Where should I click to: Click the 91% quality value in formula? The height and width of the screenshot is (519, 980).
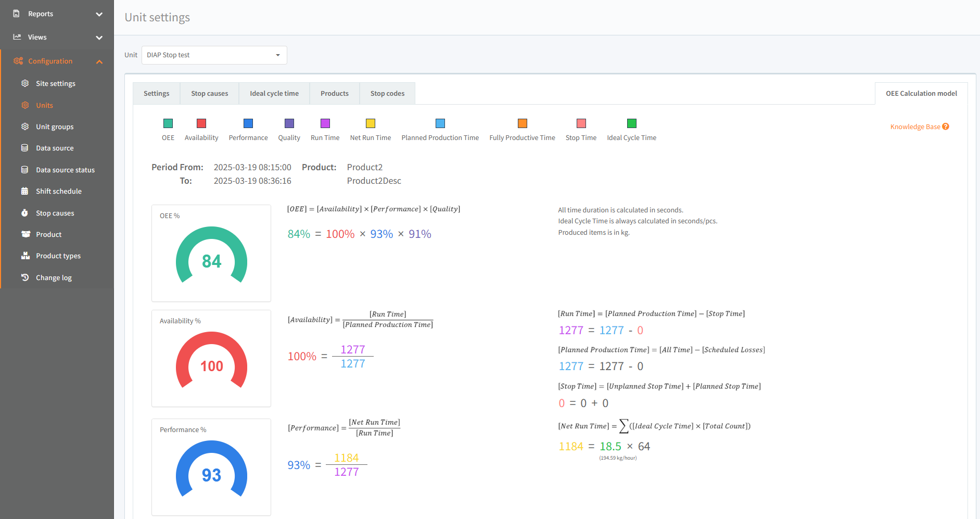(x=420, y=234)
